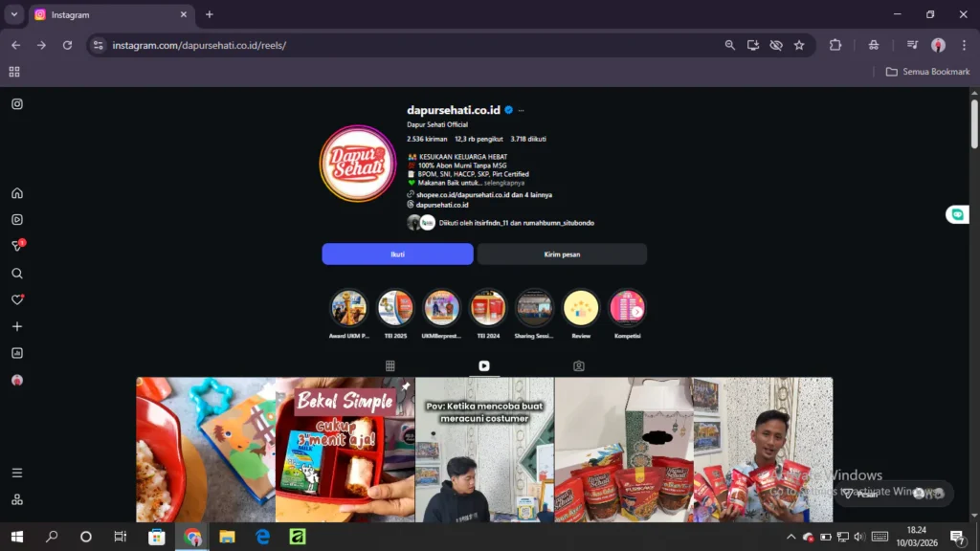Open Notifications heart icon in sidebar

pos(17,299)
